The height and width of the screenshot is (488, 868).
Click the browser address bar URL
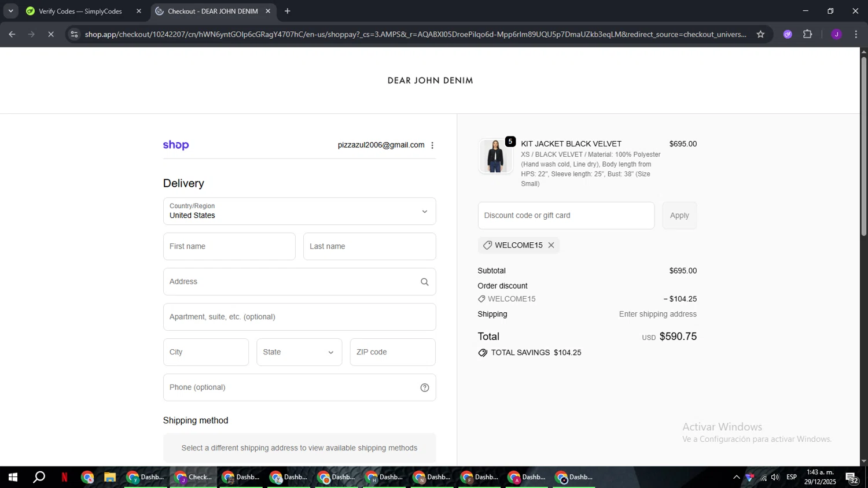pos(415,35)
